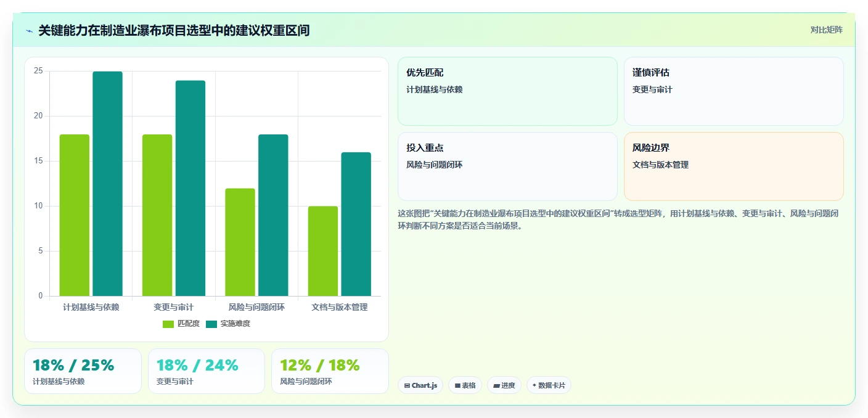The image size is (868, 418).
Task: Click the 实施难度 bar for 计划基线与依赖
Action: coord(108,184)
